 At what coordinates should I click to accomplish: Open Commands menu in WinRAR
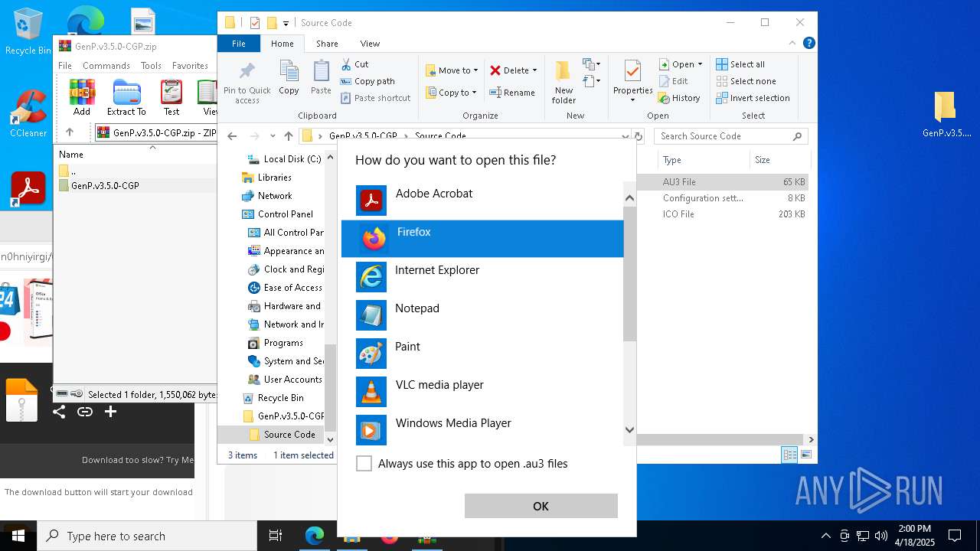[x=106, y=66]
